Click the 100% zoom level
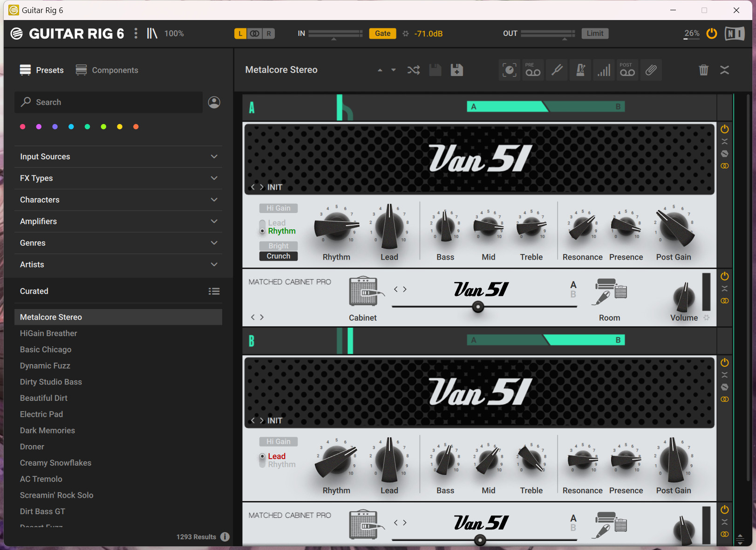This screenshot has height=550, width=756. pyautogui.click(x=174, y=34)
